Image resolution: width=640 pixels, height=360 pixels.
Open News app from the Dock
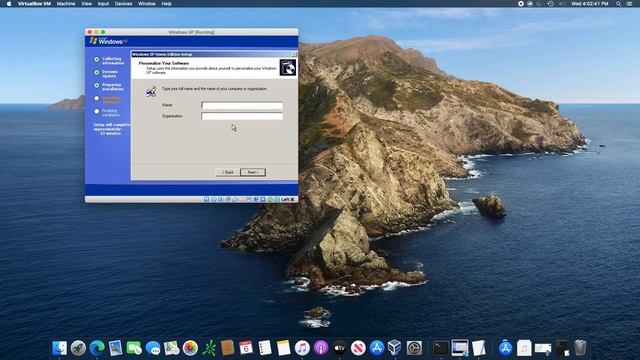(358, 348)
